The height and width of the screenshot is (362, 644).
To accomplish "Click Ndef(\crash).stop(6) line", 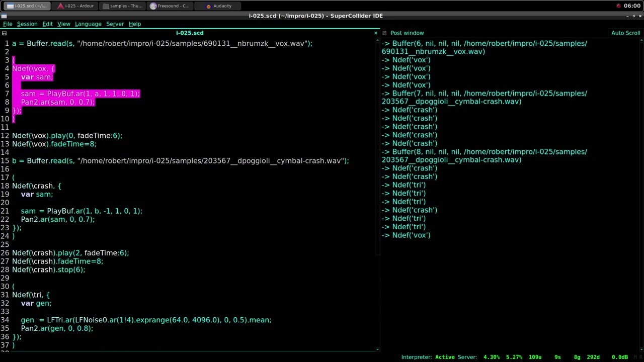I will pyautogui.click(x=49, y=269).
